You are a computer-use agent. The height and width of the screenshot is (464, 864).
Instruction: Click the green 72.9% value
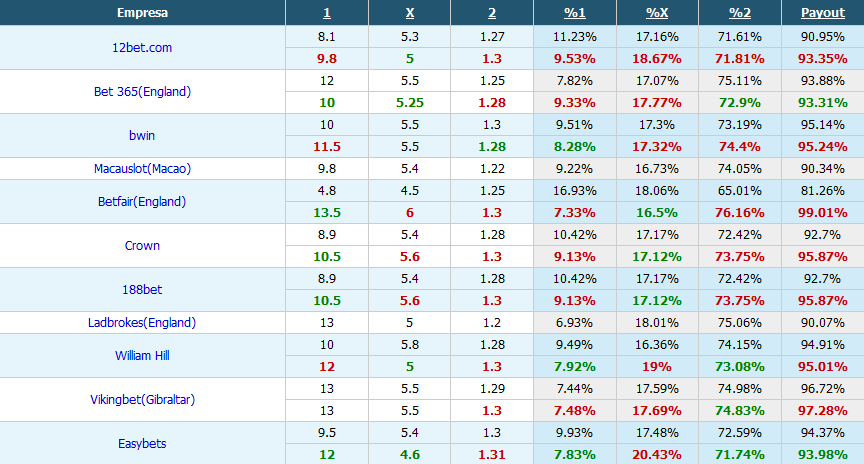pyautogui.click(x=740, y=102)
